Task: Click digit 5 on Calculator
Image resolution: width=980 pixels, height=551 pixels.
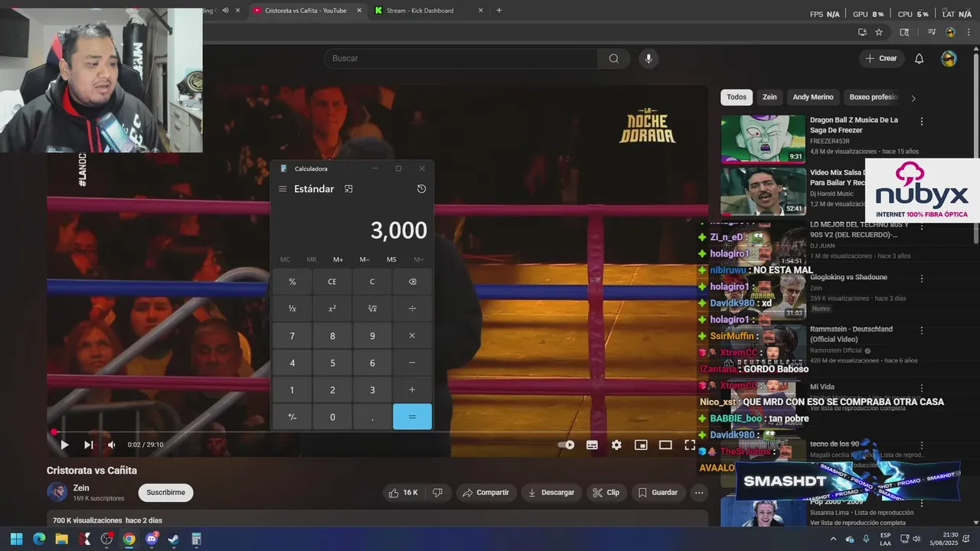Action: point(332,363)
